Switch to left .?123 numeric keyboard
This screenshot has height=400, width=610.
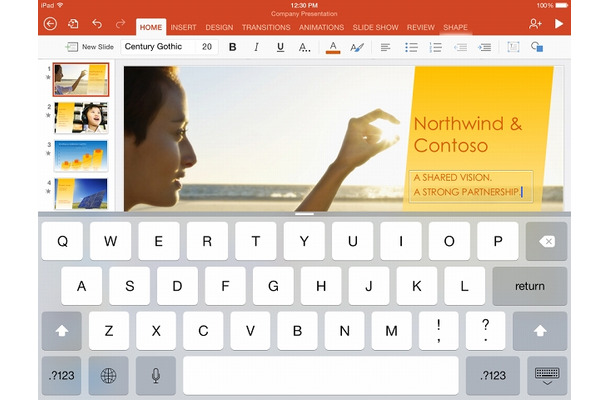click(61, 375)
